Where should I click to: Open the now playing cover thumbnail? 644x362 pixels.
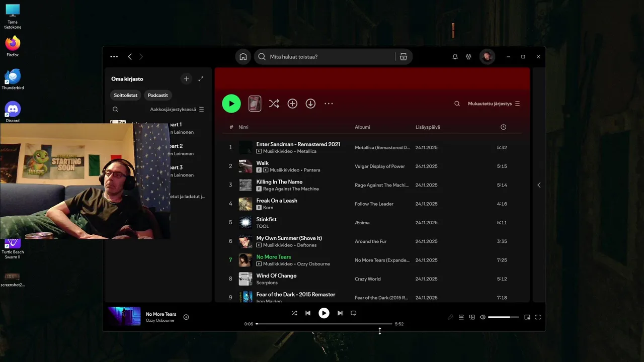[x=124, y=317]
